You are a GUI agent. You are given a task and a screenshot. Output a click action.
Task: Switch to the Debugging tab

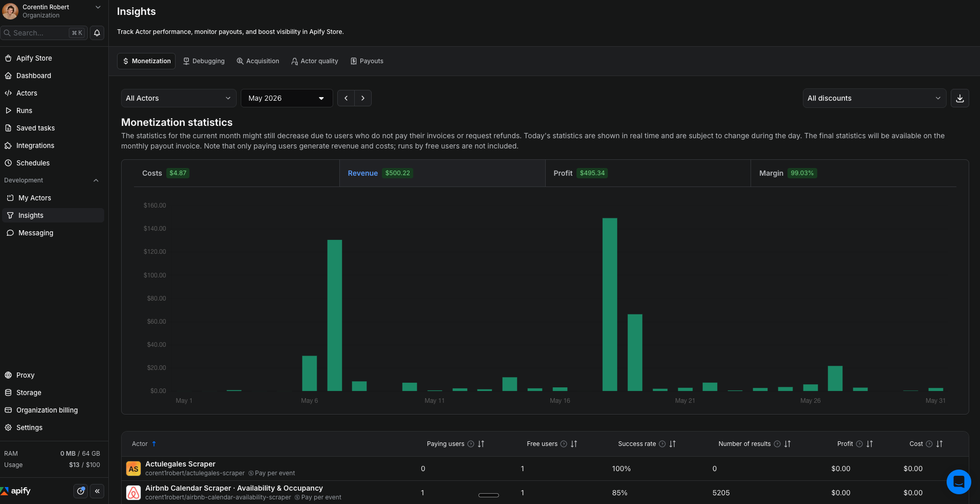204,61
